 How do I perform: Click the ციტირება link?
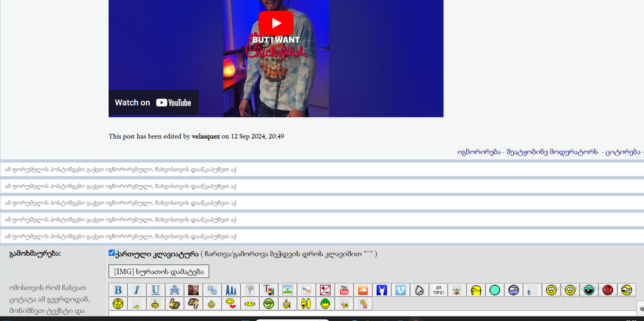pyautogui.click(x=623, y=152)
